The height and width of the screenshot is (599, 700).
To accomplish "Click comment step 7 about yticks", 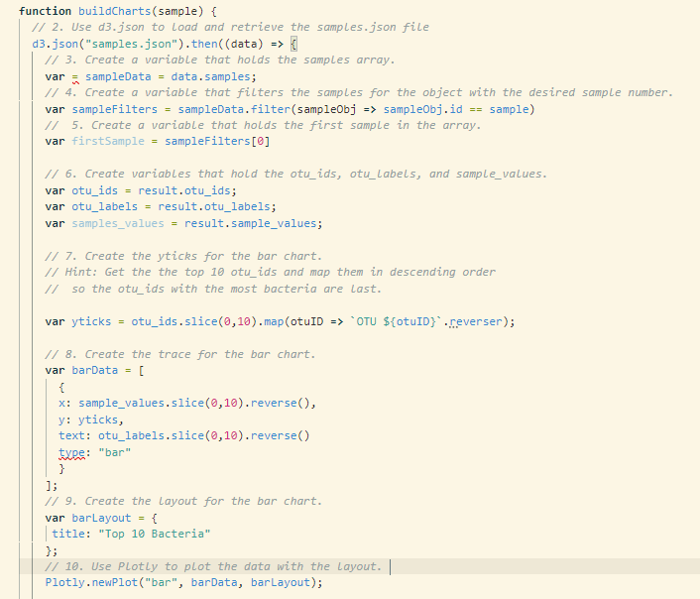I will point(183,256).
